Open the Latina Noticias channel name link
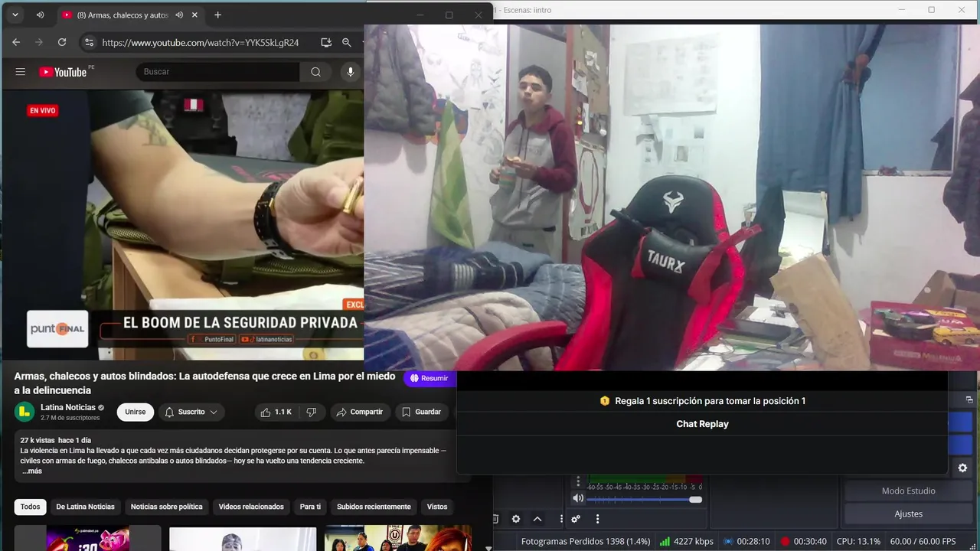 point(68,407)
